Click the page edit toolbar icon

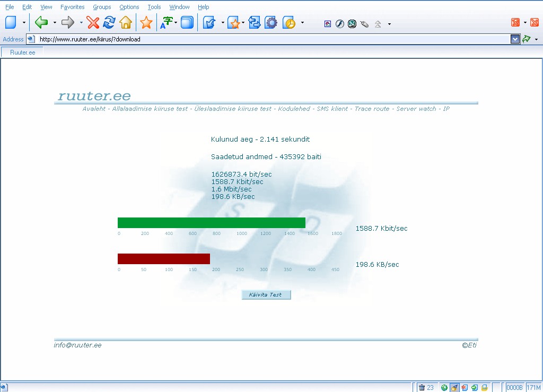click(x=209, y=23)
